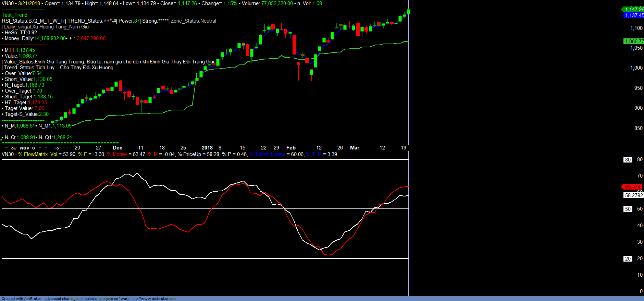Click the VN30 ticker name in header
Screen dimensions: 644x301
tap(8, 3)
